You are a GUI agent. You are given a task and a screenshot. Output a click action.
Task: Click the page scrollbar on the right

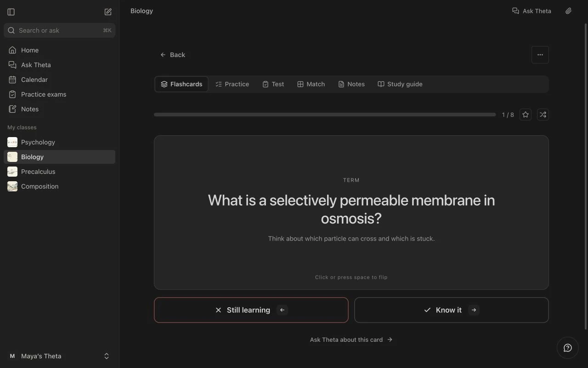[x=585, y=176]
